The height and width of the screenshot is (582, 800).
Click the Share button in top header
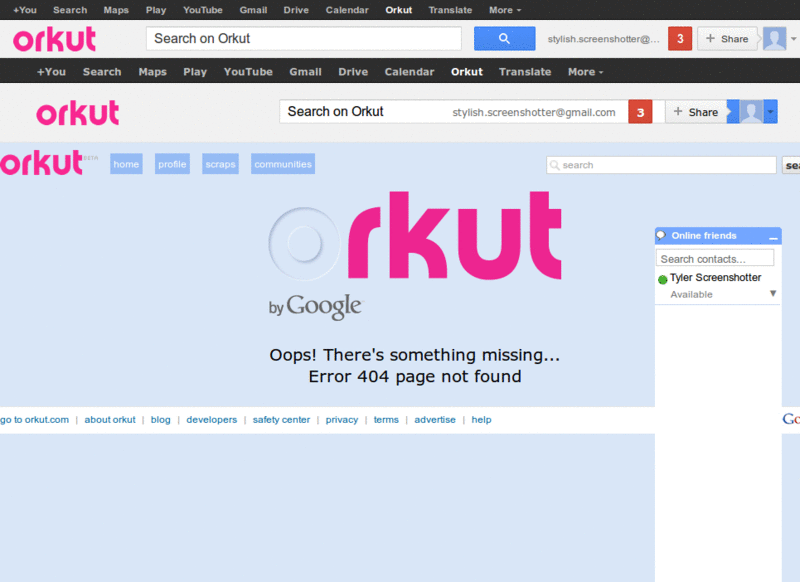coord(727,39)
